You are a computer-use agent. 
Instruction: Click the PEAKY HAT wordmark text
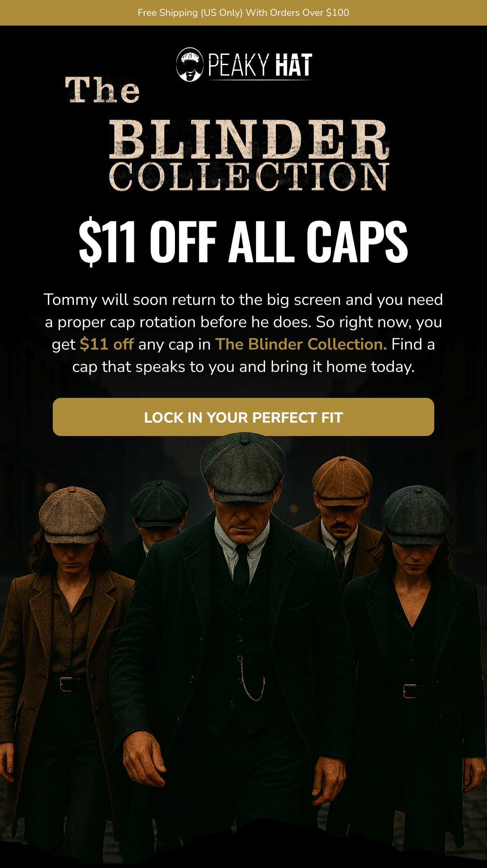[x=260, y=65]
